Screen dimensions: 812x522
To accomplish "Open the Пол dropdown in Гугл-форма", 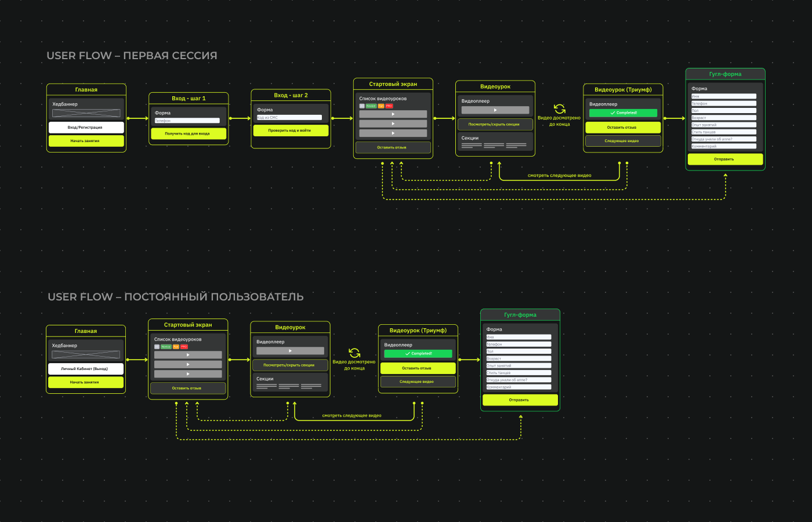I will point(723,110).
